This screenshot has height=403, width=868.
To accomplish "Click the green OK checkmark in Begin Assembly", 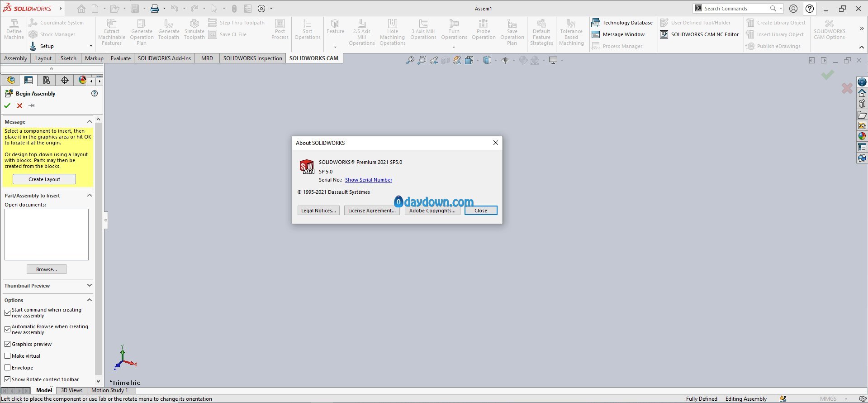I will (x=7, y=106).
